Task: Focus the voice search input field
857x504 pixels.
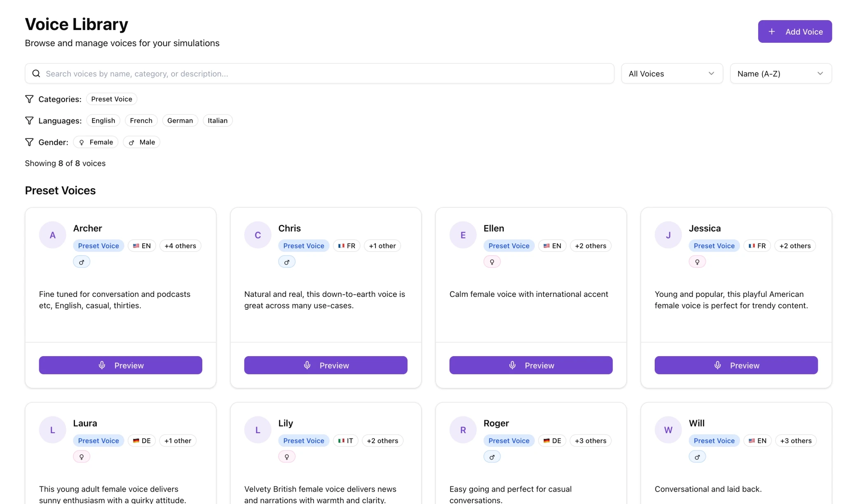Action: [x=325, y=74]
